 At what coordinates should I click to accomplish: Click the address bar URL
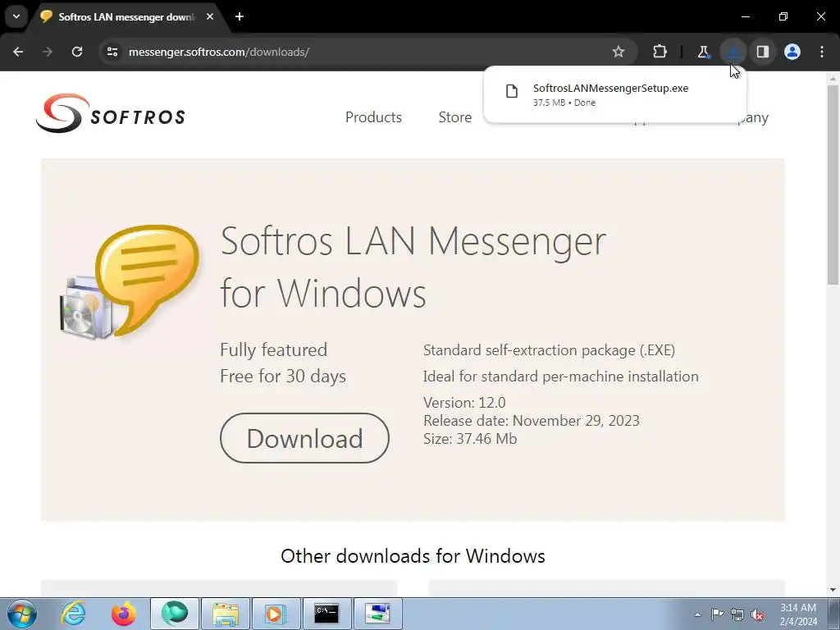coord(218,52)
